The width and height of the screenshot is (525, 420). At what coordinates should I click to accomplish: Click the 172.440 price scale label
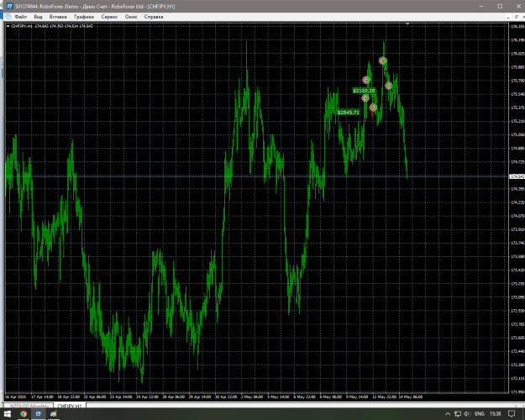(x=517, y=351)
